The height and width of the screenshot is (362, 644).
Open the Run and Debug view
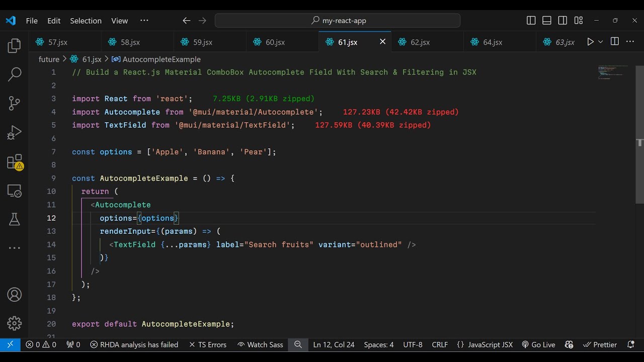pos(14,132)
